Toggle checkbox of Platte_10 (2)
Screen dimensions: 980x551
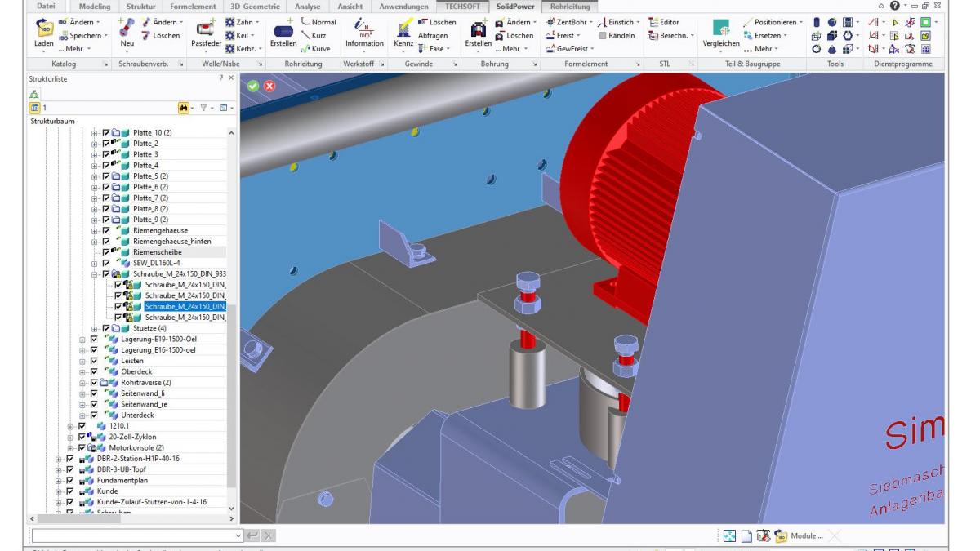[106, 132]
